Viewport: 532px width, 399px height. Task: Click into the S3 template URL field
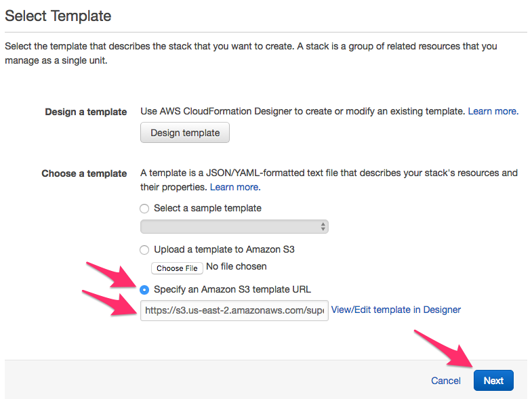point(234,310)
